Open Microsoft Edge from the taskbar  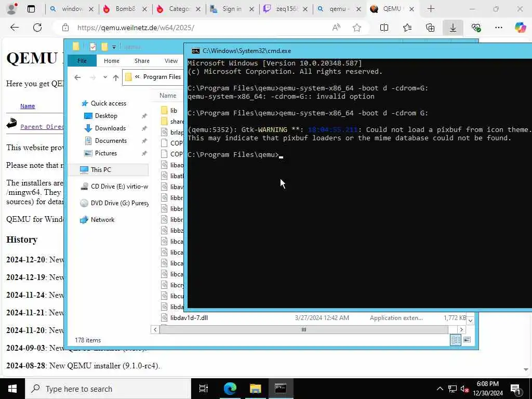click(230, 389)
